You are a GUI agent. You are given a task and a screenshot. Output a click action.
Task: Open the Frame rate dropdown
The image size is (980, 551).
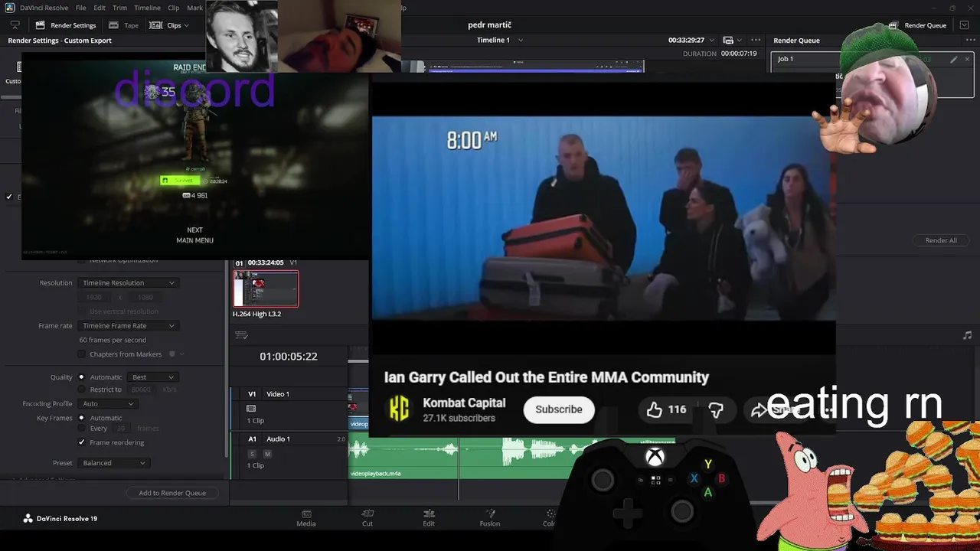(x=129, y=325)
